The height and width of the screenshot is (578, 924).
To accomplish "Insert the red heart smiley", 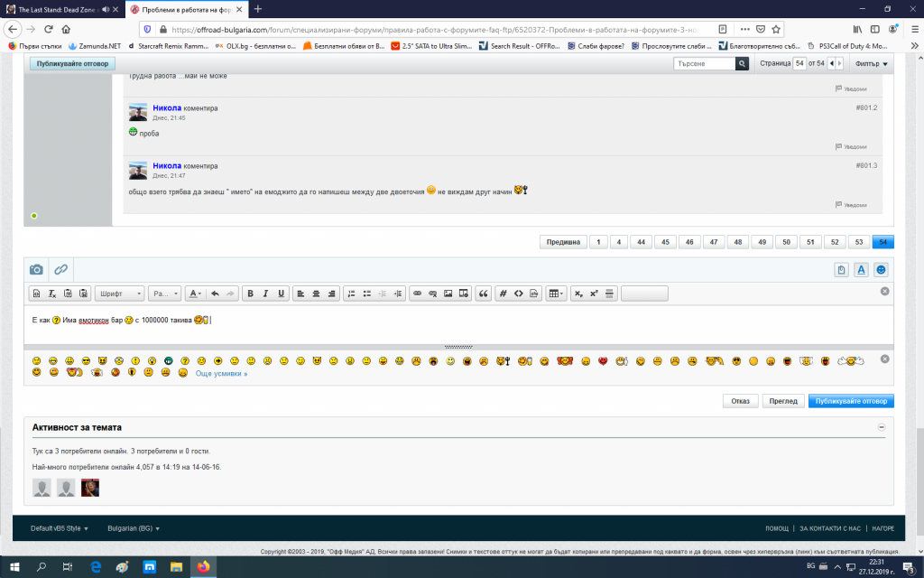I will click(x=602, y=361).
